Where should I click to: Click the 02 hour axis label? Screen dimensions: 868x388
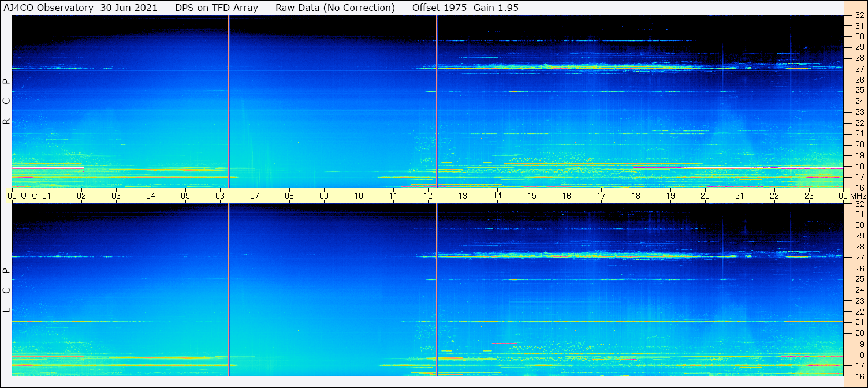tap(81, 196)
